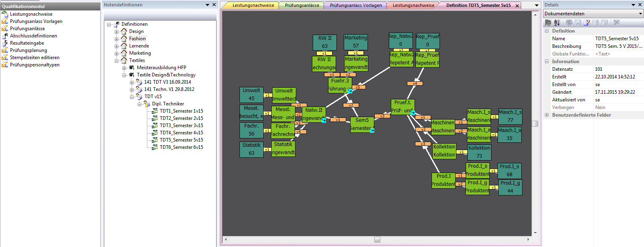Click the Prüfungsplanung icon in sidebar

click(5, 50)
